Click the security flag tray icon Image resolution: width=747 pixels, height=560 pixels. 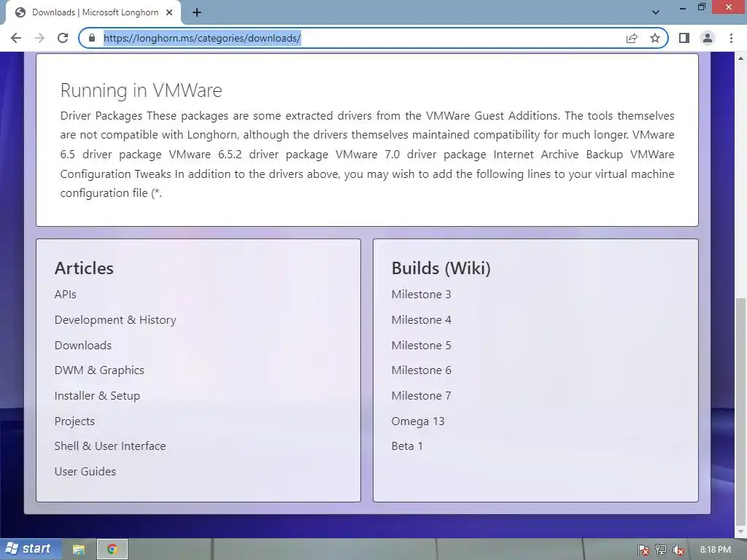click(643, 550)
